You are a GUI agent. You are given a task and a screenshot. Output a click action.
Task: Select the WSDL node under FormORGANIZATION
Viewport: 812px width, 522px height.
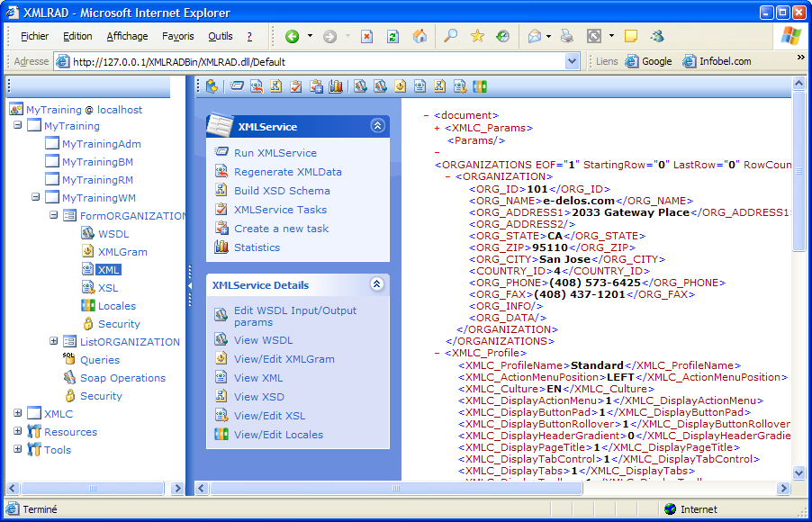tap(113, 234)
